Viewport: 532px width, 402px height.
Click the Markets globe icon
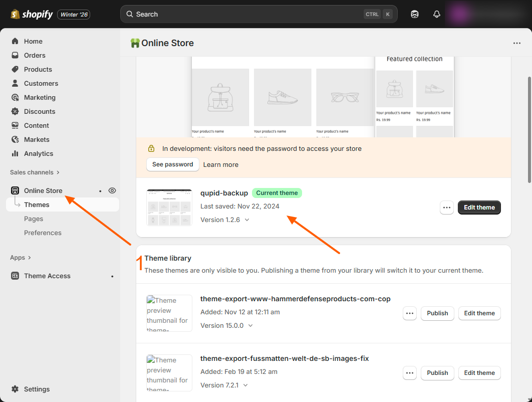coord(15,139)
